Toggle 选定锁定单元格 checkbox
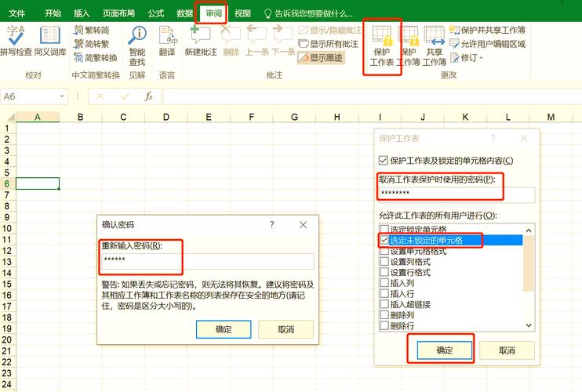This screenshot has width=582, height=392. click(384, 229)
